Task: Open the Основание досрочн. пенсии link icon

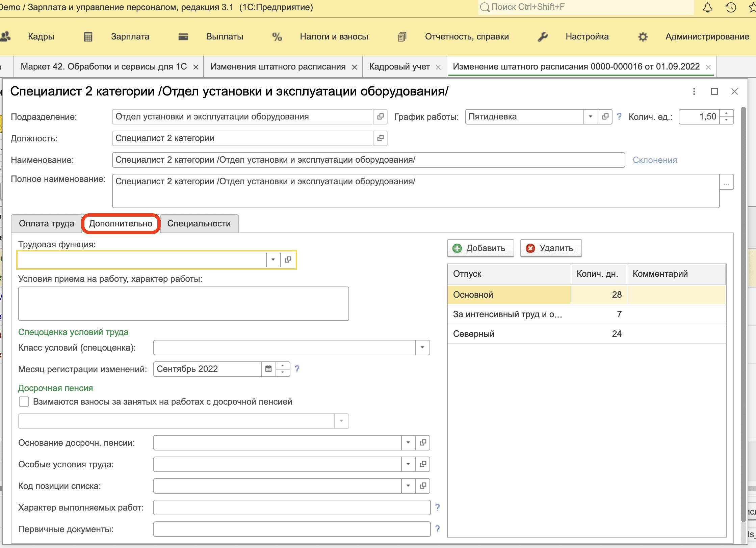Action: pos(422,443)
